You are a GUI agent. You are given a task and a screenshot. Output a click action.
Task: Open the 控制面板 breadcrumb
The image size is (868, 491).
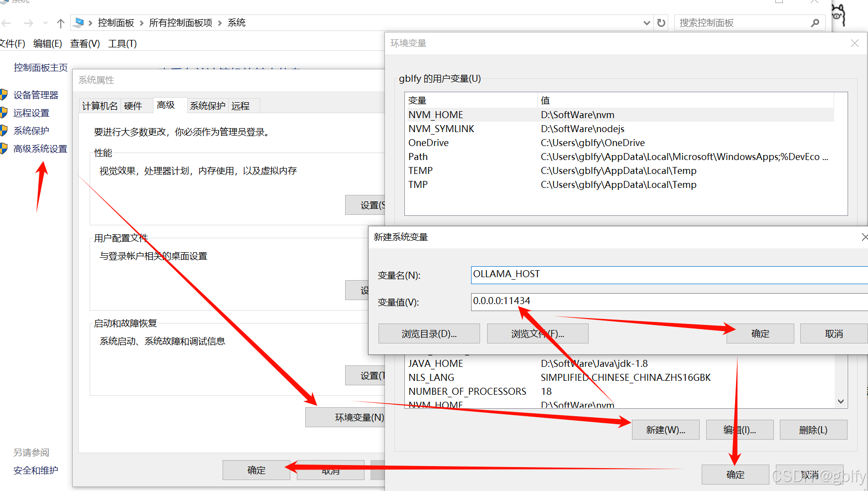coord(116,23)
